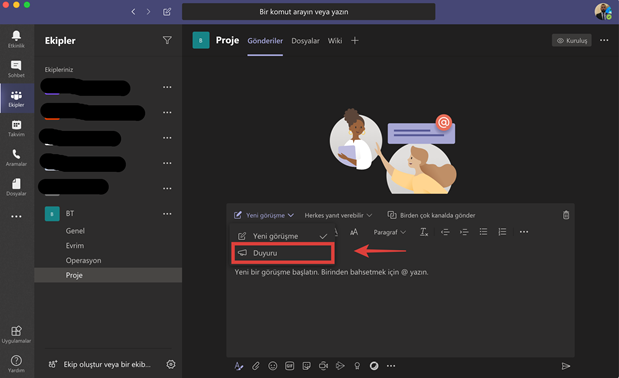
Task: Open the Etkinlik activity bell
Action: click(16, 39)
